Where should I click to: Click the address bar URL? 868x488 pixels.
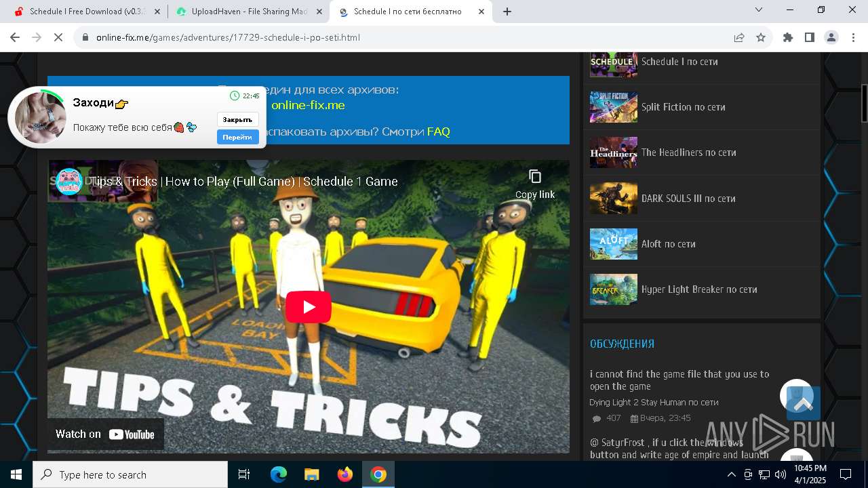(228, 37)
